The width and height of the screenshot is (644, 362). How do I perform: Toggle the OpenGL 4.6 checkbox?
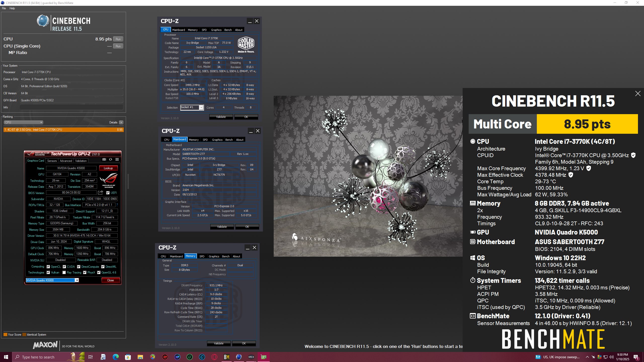[x=99, y=273]
